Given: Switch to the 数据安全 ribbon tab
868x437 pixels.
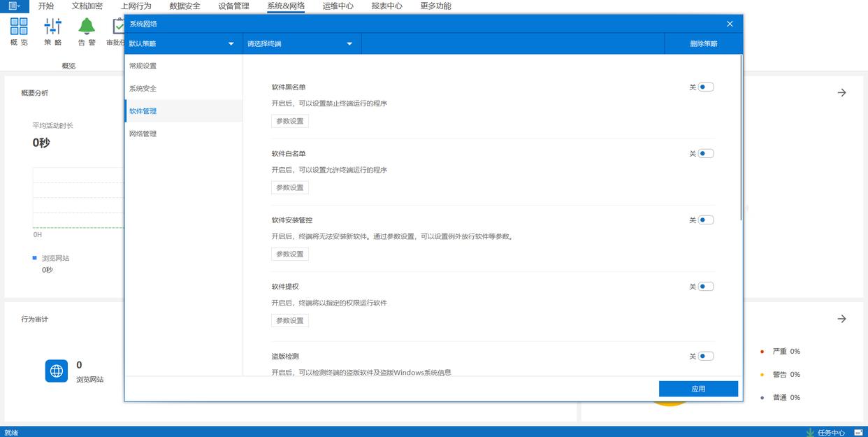Looking at the screenshot, I should click(x=185, y=6).
